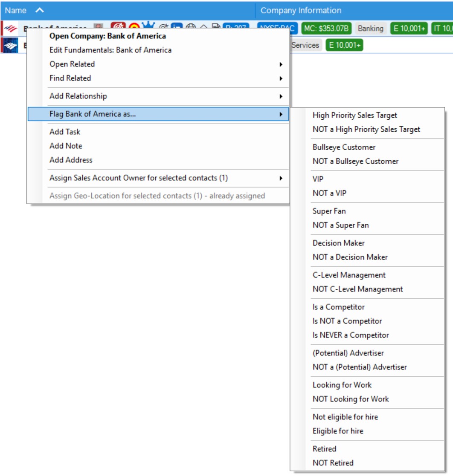Click the E 10,001+ badge next to Services

[x=345, y=45]
